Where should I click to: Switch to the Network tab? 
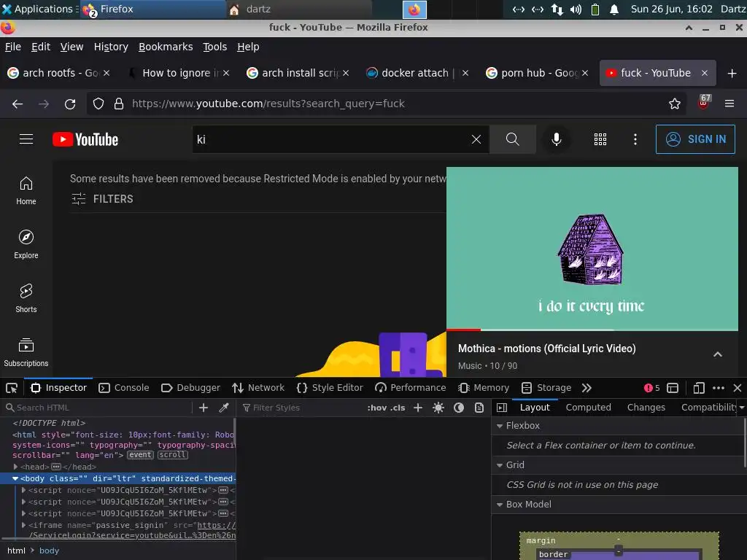pos(258,388)
